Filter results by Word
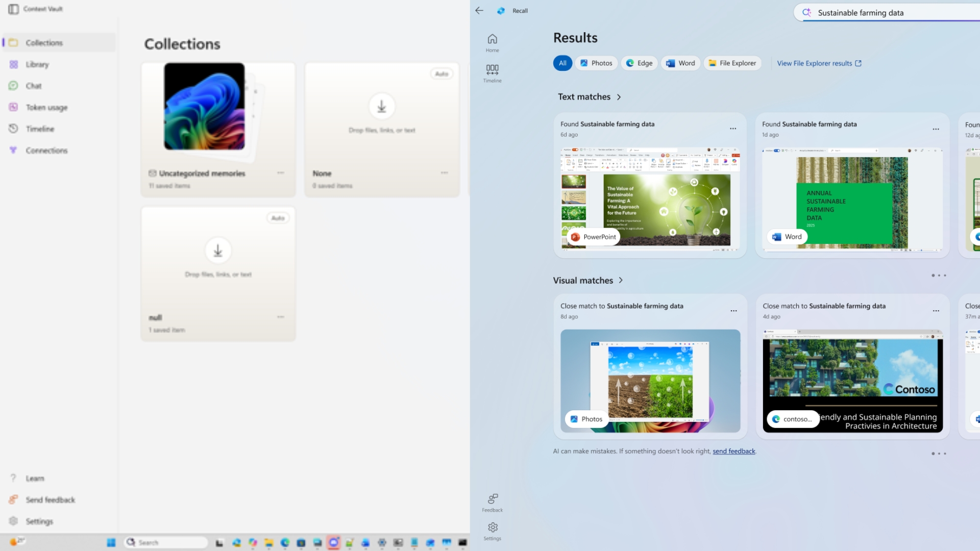 click(680, 63)
